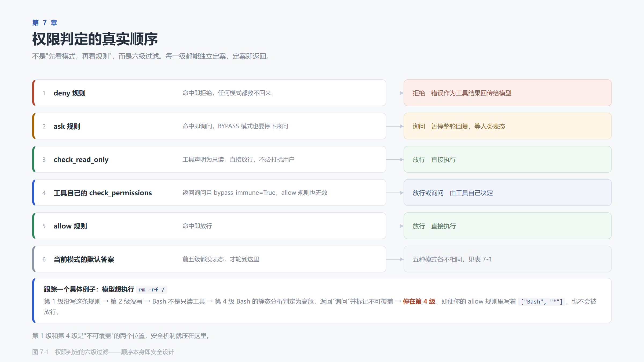Click the title 权限判定的真实顺序
The image size is (644, 362).
coord(95,39)
